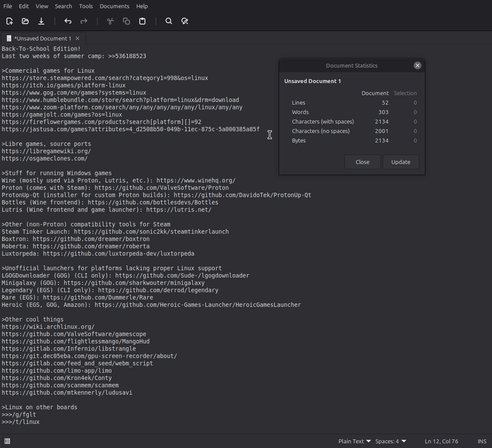This screenshot has height=448, width=492.
Task: Toggle INS insert/overwrite mode
Action: click(482, 441)
